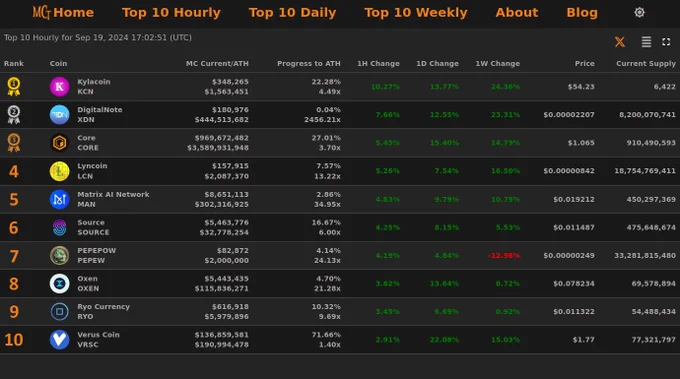Screen dimensions: 680x379
Task: Open the About page
Action: tap(517, 13)
